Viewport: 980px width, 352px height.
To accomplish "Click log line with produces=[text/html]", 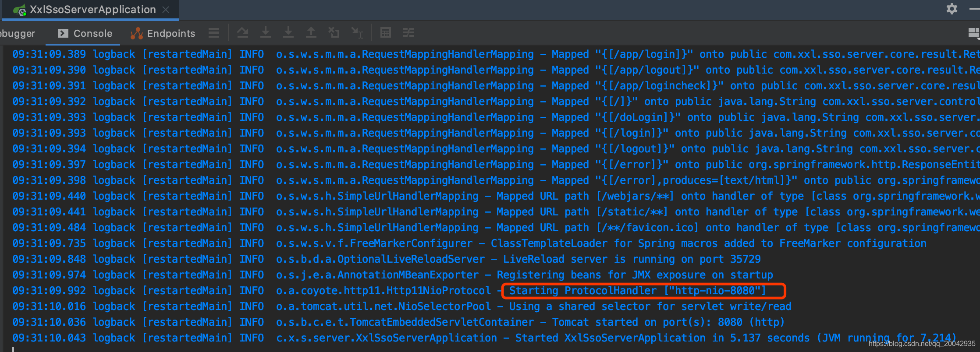I will point(495,180).
